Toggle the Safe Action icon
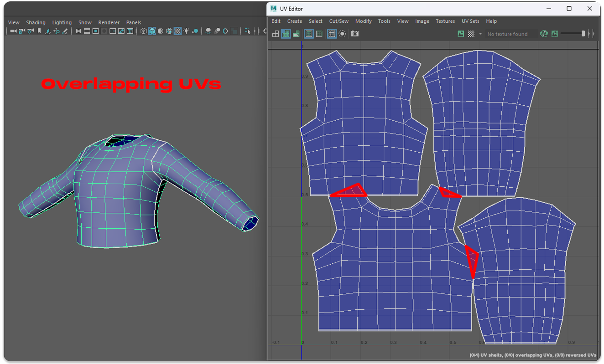 point(121,31)
